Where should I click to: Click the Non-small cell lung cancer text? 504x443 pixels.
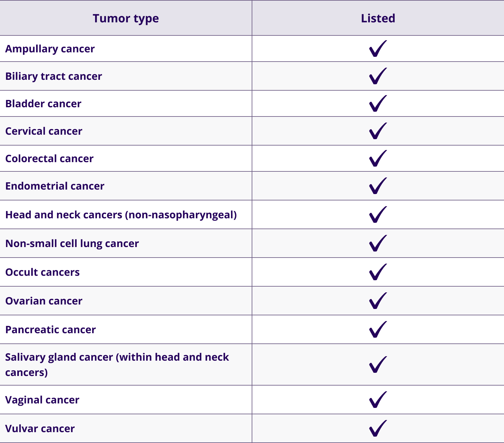tap(72, 244)
